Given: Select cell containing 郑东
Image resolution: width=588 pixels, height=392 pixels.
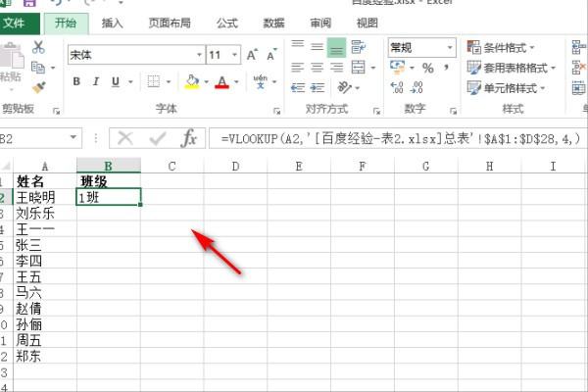Looking at the screenshot, I should [x=45, y=356].
